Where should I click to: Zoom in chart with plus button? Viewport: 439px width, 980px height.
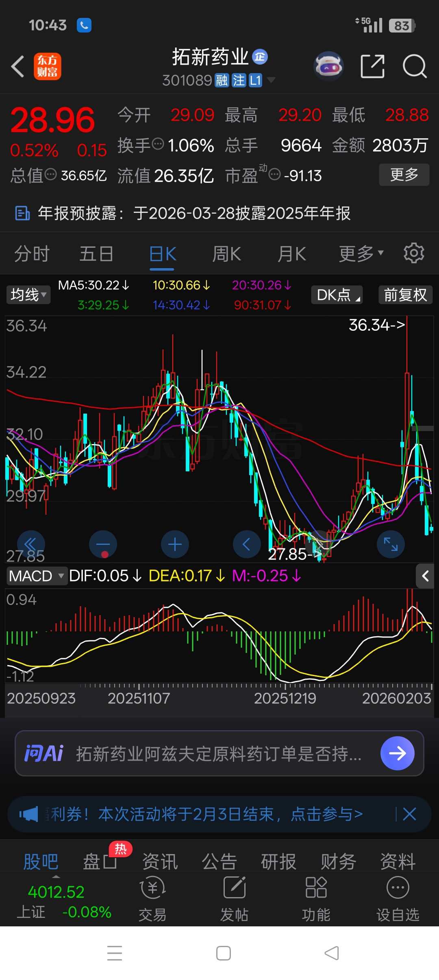pos(175,544)
